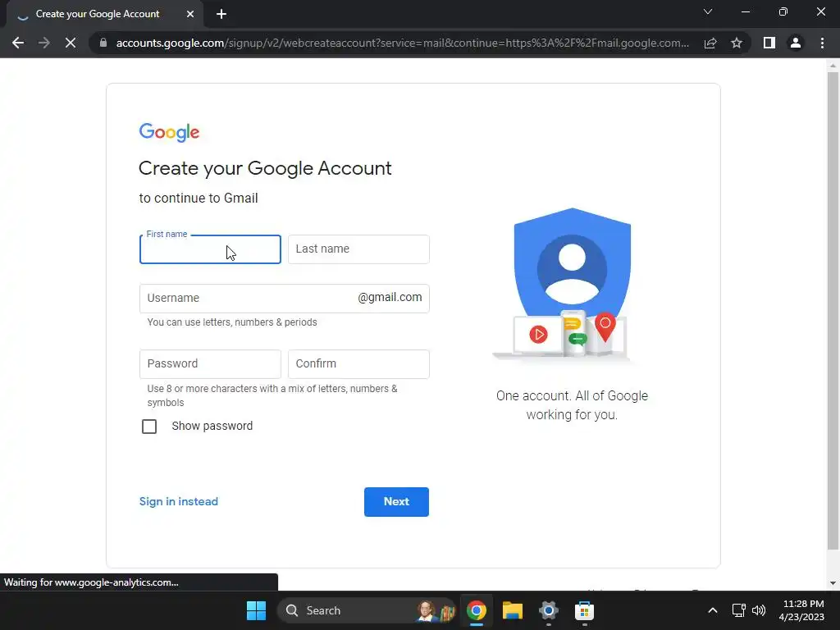Open File Explorer from the taskbar
Image resolution: width=840 pixels, height=630 pixels.
point(512,610)
